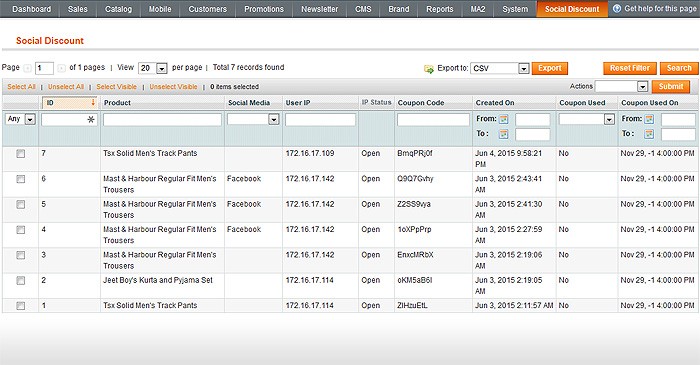This screenshot has height=365, width=700.
Task: Open the Customers menu
Action: click(x=208, y=9)
